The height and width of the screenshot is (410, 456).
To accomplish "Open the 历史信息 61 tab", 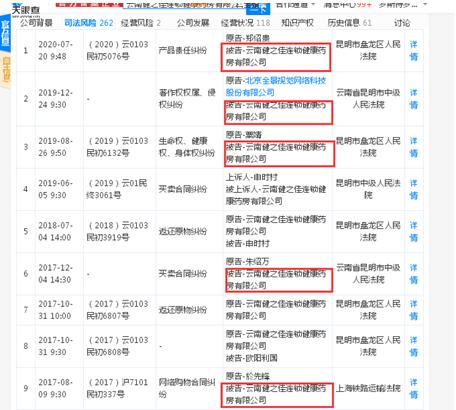I will point(349,23).
